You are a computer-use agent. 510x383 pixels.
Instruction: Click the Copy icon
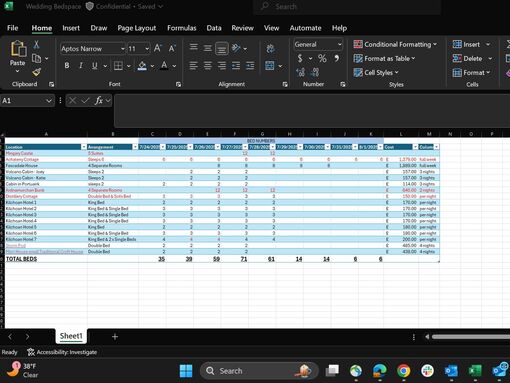tap(36, 58)
